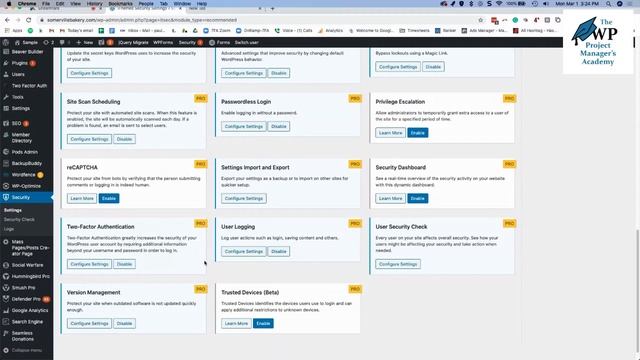This screenshot has height=360, width=640.
Task: Click New in the WordPress admin bar
Action: point(84,42)
